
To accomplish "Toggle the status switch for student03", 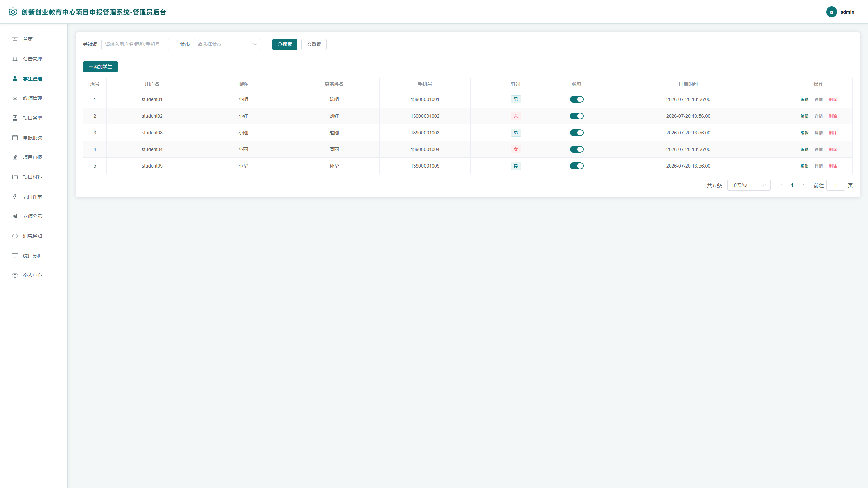I will 576,133.
